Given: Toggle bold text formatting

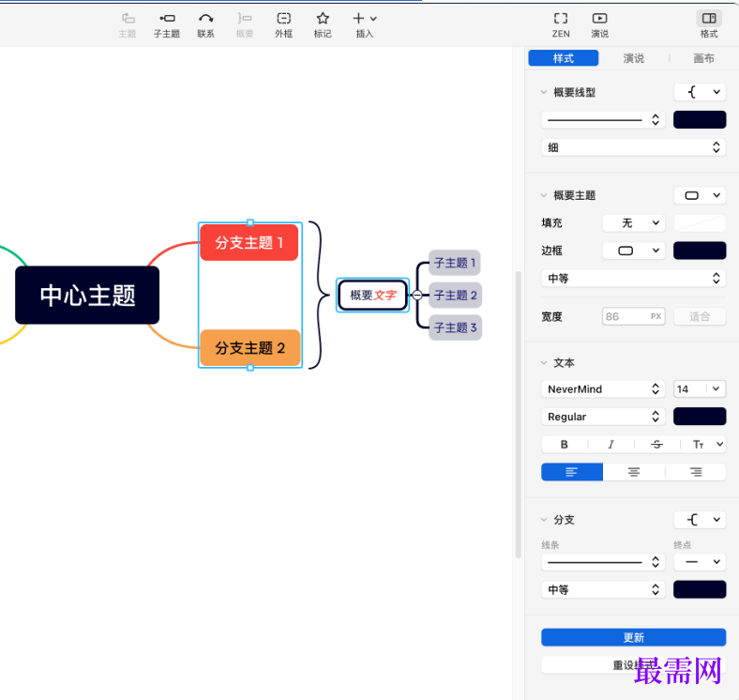Looking at the screenshot, I should click(565, 445).
